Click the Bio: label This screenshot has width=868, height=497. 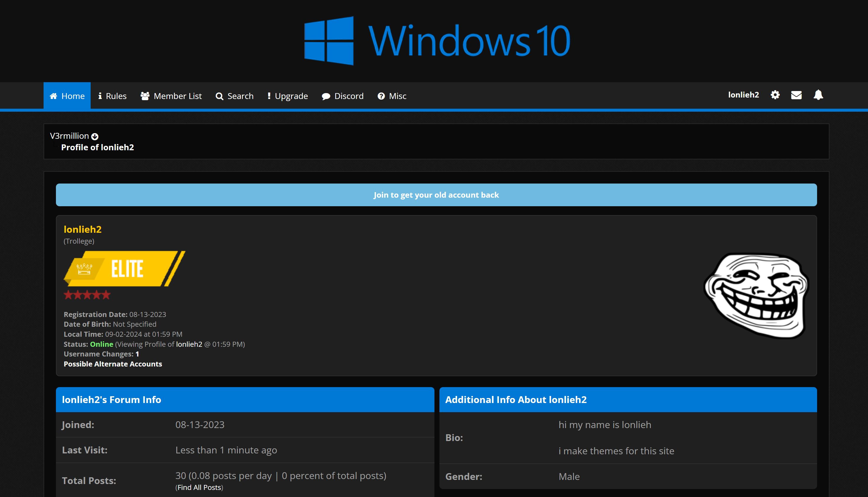coord(454,438)
